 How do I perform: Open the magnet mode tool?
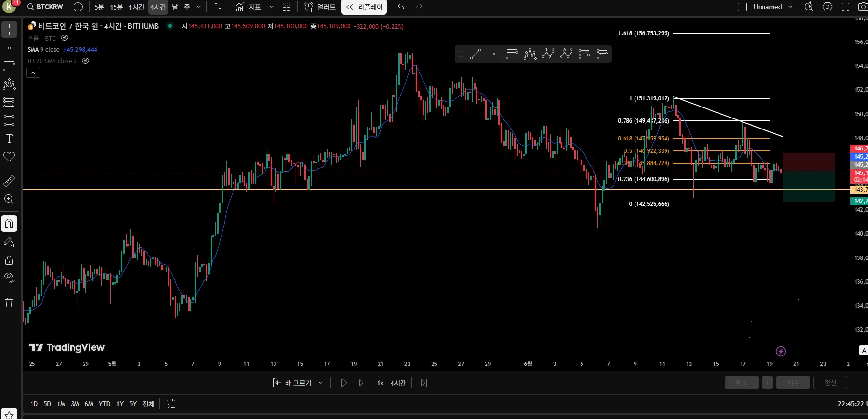9,224
